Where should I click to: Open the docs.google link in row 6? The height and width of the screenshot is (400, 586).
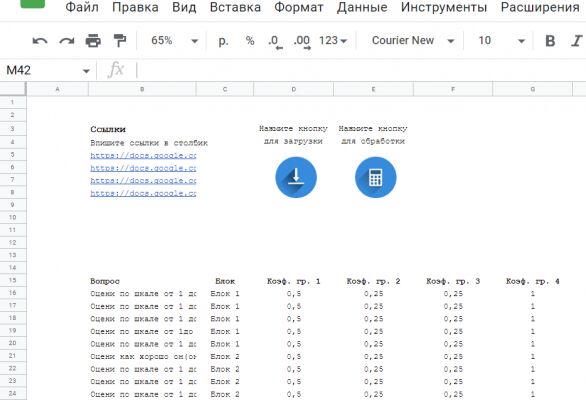(x=143, y=168)
